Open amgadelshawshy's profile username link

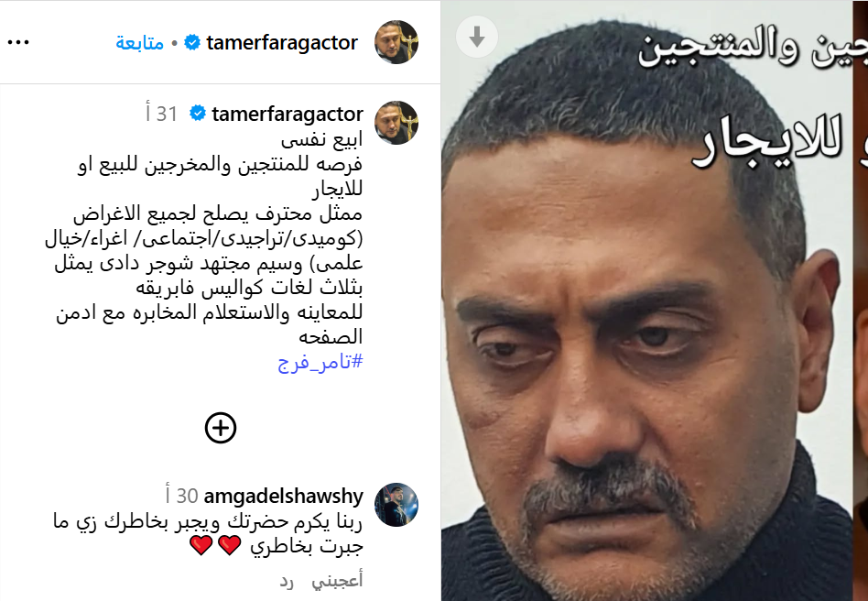[x=284, y=496]
